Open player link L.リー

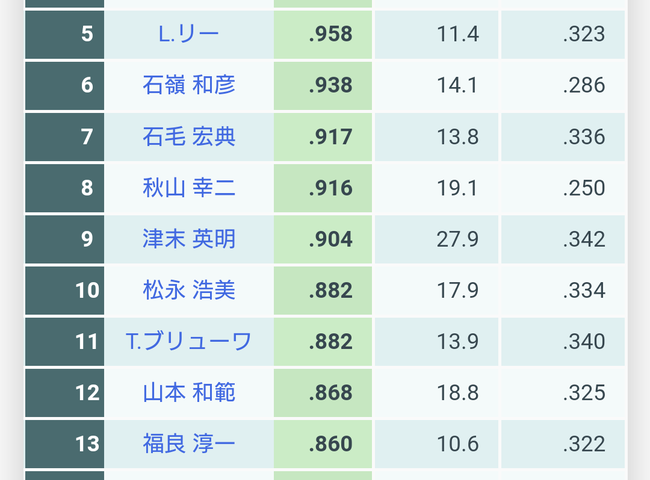pyautogui.click(x=189, y=34)
